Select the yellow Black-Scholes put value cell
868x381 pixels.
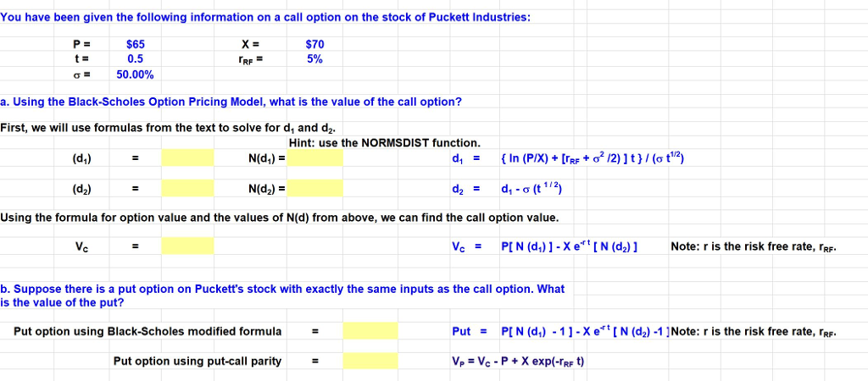click(370, 331)
